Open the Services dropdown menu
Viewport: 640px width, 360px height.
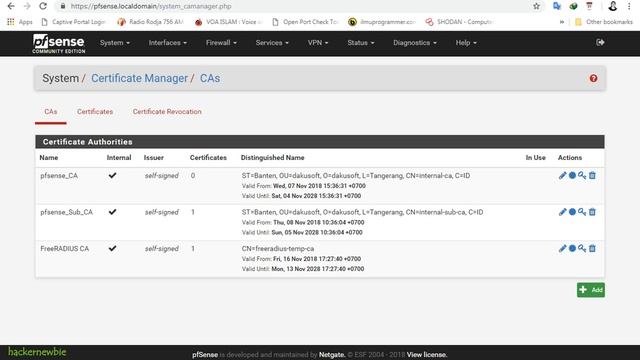tap(272, 43)
